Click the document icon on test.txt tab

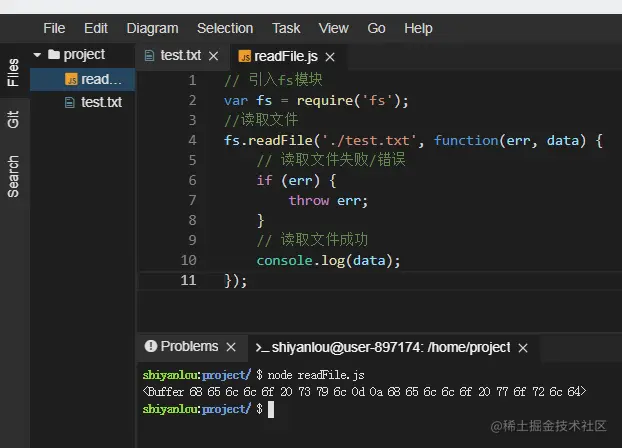pos(149,56)
